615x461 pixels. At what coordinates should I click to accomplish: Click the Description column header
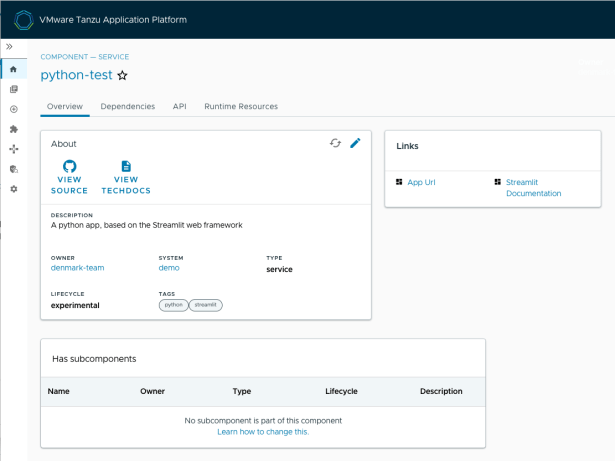tap(441, 391)
